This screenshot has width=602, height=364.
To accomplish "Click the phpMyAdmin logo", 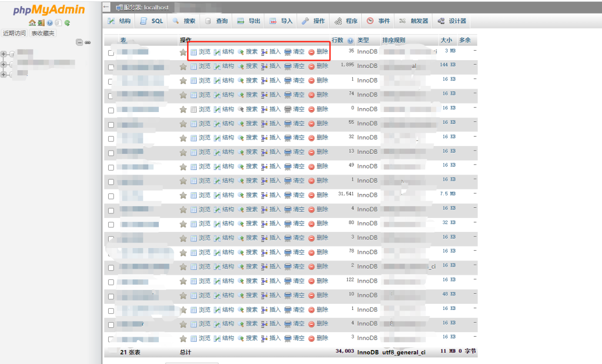I will coord(49,10).
